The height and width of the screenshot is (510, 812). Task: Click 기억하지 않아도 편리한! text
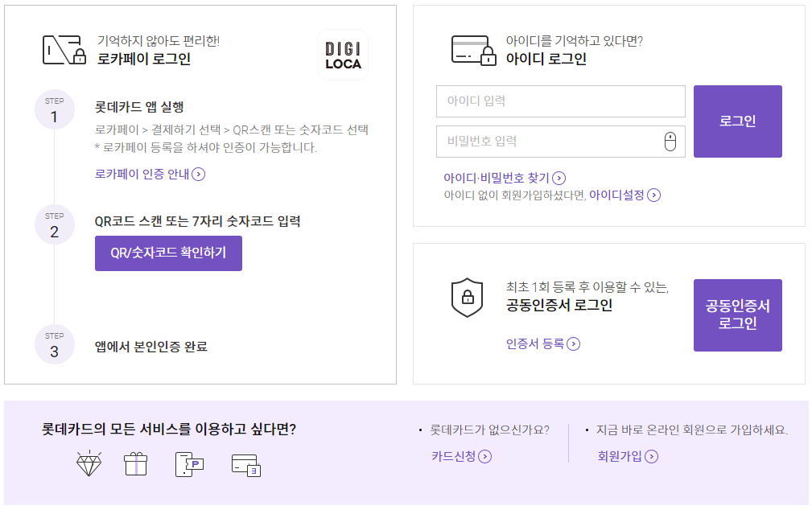[159, 41]
